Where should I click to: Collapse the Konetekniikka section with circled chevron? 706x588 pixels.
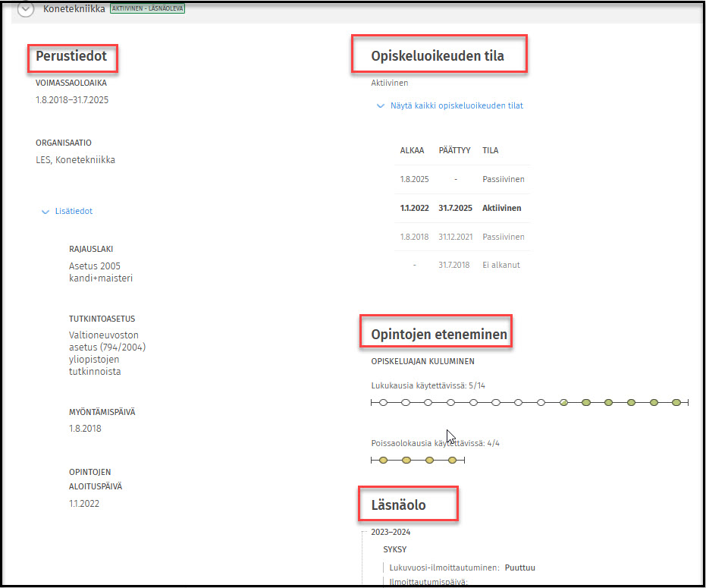[x=27, y=10]
